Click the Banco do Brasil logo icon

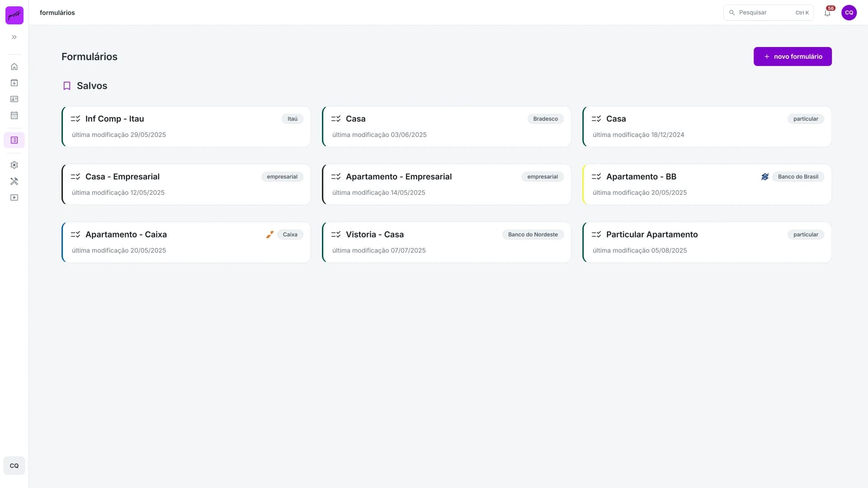coord(765,177)
